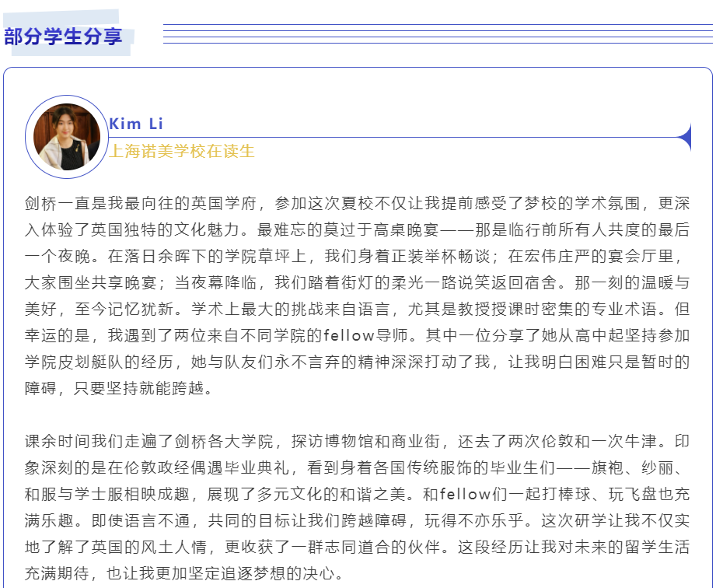The image size is (716, 588).
Task: Click the name 'Kim Li'
Action: 135,124
